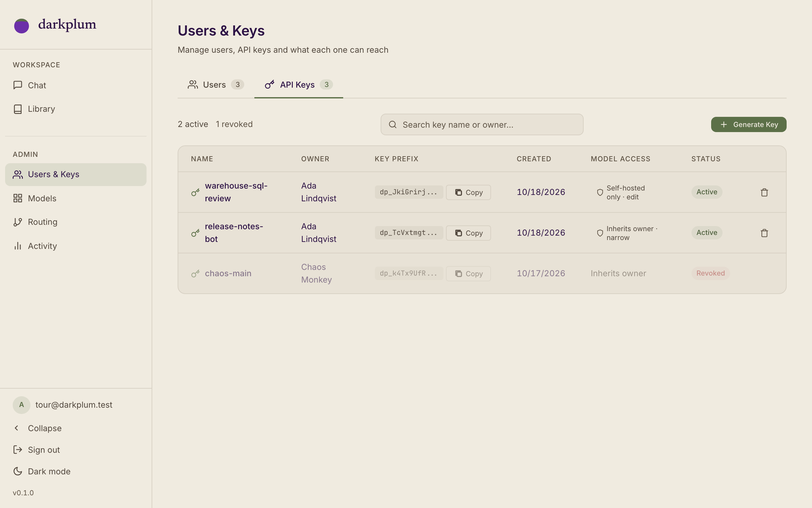Viewport: 812px width, 508px height.
Task: Click the KEY PREFIX column header
Action: [396, 159]
